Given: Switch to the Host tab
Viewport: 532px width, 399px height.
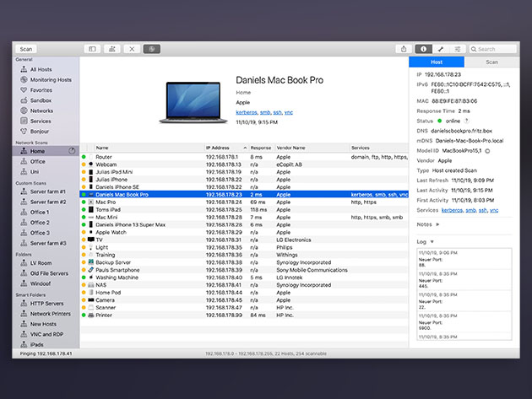Looking at the screenshot, I should [x=437, y=62].
